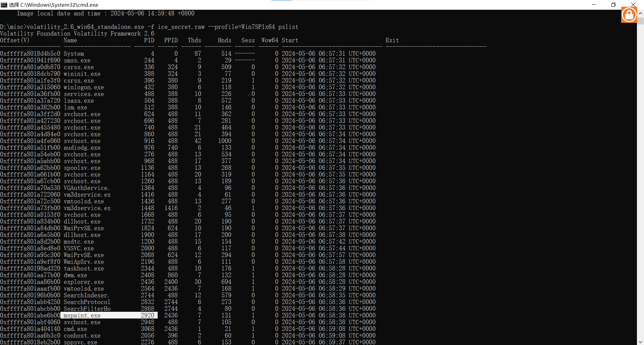Viewport: 644px width, 345px height.
Task: Click PID 2920 in mspaint.exe row
Action: tap(148, 315)
